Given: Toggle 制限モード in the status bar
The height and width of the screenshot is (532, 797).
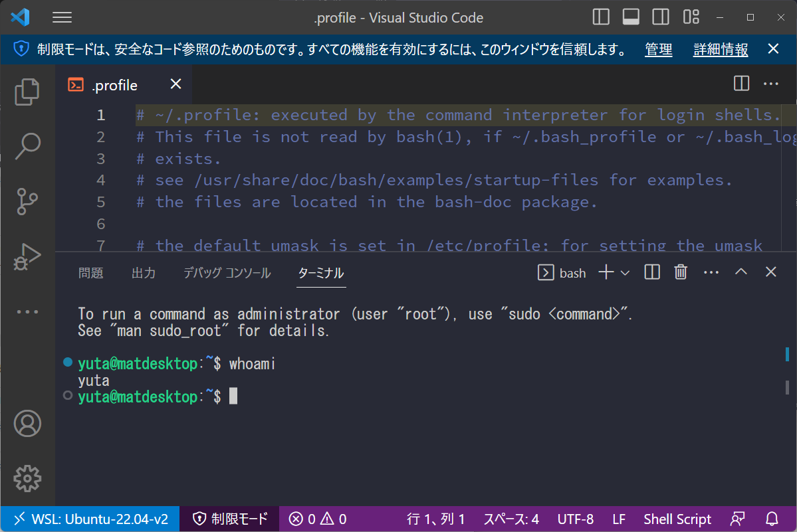Looking at the screenshot, I should (229, 519).
